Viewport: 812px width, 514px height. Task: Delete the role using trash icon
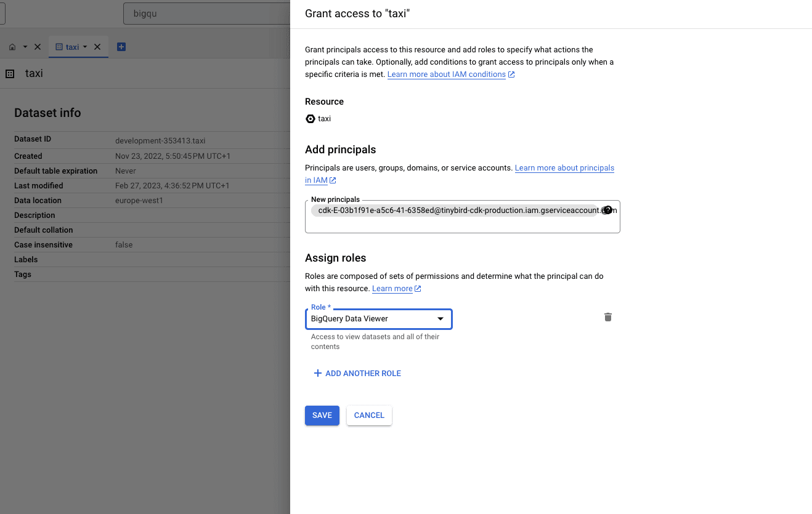(608, 317)
